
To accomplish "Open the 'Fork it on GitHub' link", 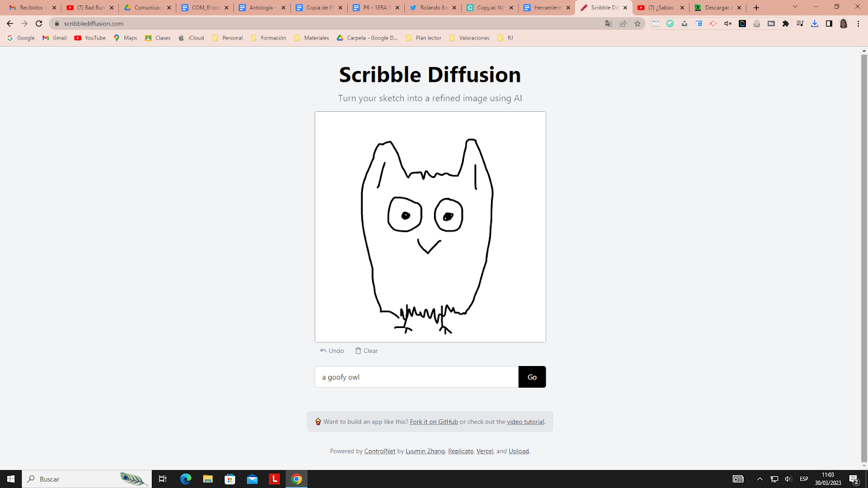I will 433,422.
